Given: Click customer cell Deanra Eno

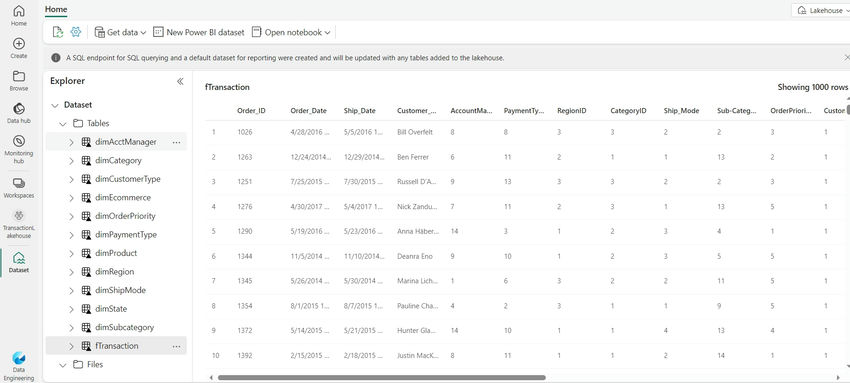Looking at the screenshot, I should [415, 256].
